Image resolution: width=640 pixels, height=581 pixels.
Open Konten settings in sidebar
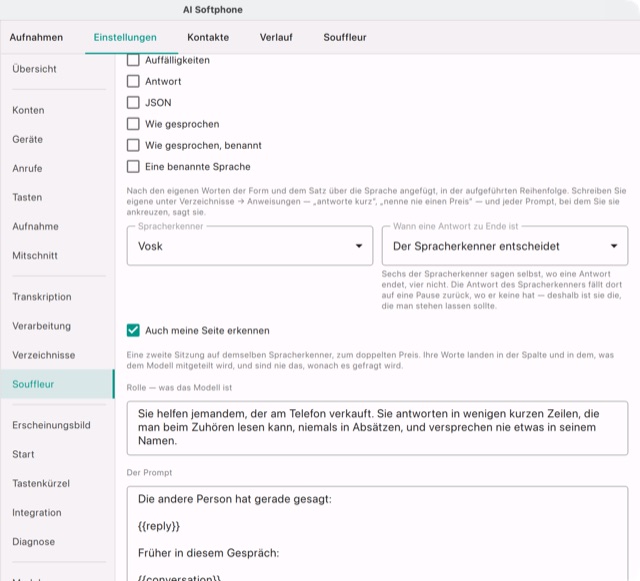57,110
